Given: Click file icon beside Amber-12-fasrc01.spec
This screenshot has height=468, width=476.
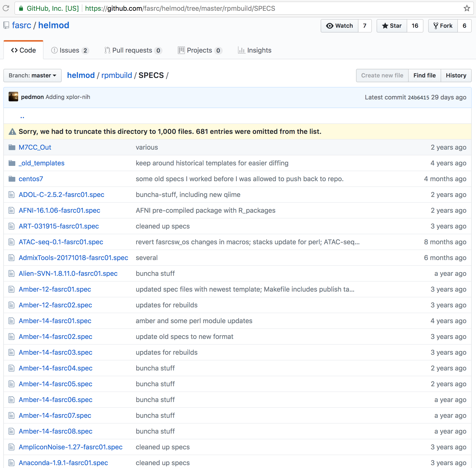Looking at the screenshot, I should tap(11, 289).
